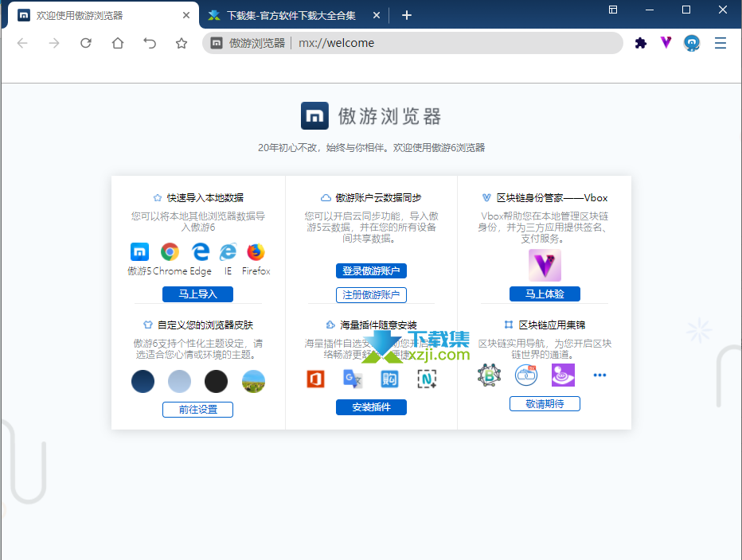
Task: Click the shopping 购 plugin icon
Action: pyautogui.click(x=389, y=379)
